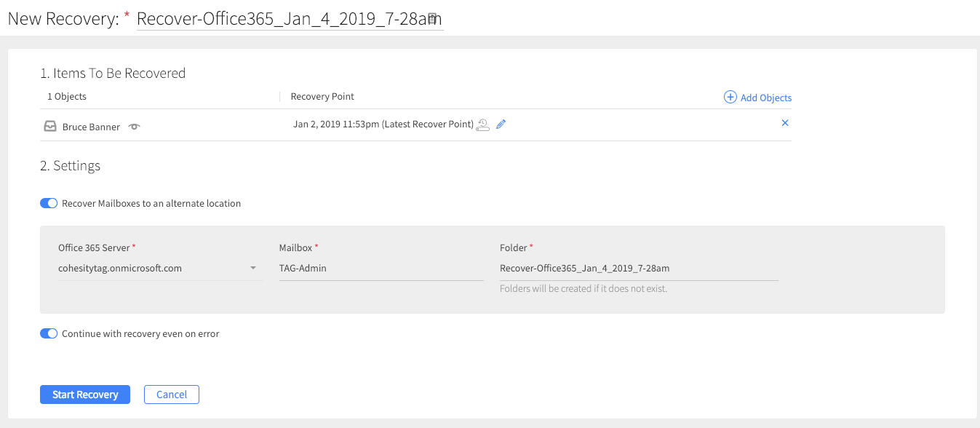Edit recovery point with the pencil icon
The width and height of the screenshot is (980, 428).
click(501, 124)
